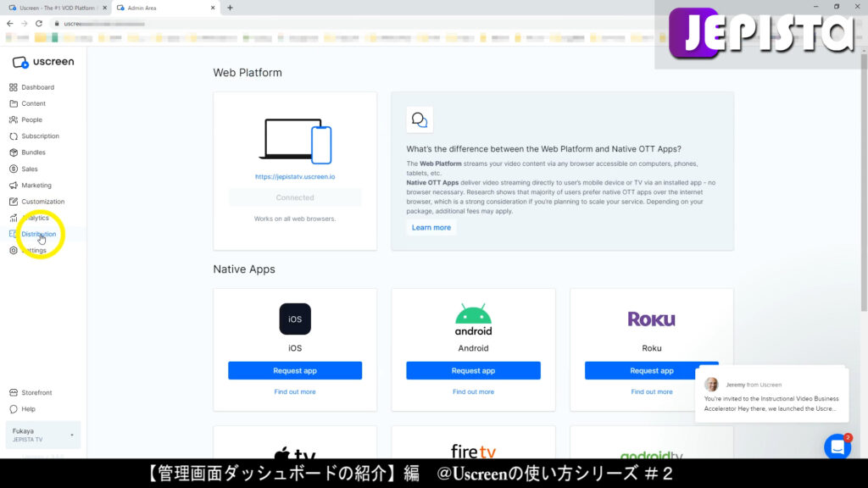
Task: Click the Roku logo
Action: pos(652,319)
